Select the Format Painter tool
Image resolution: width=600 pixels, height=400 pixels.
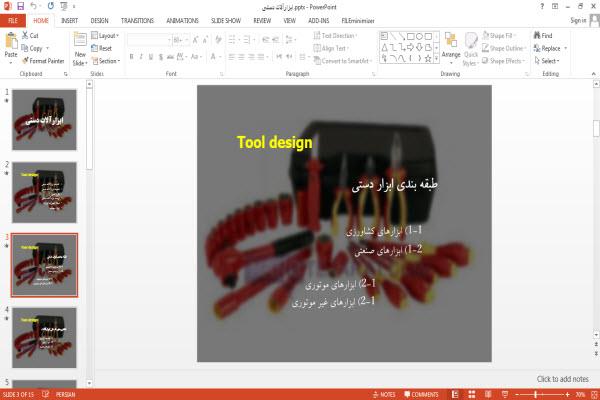click(43, 61)
